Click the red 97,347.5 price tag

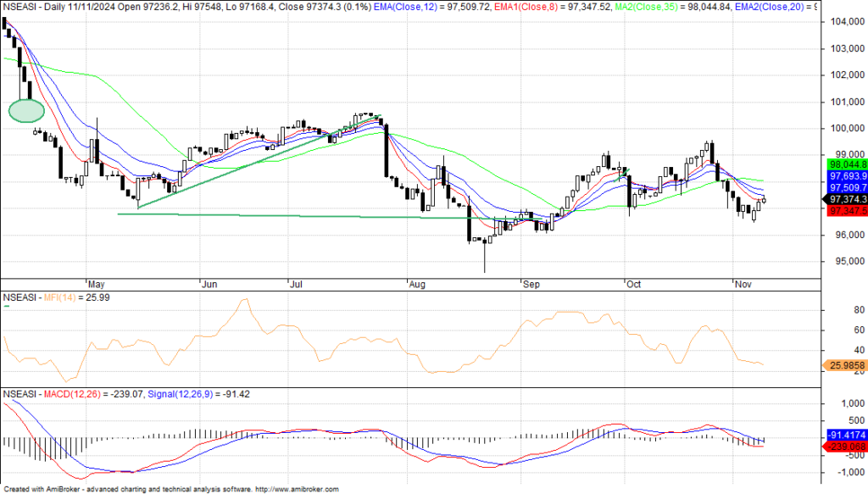pos(845,210)
